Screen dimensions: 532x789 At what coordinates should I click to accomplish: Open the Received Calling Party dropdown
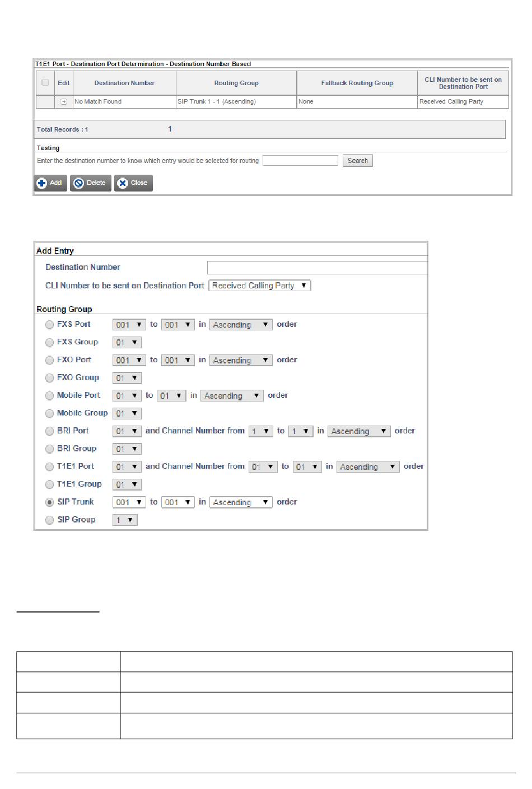(x=260, y=286)
